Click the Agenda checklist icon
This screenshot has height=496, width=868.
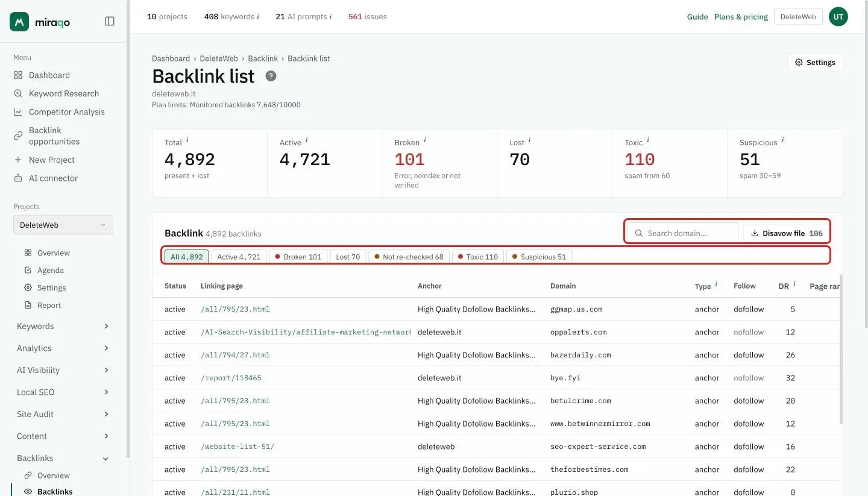[28, 270]
